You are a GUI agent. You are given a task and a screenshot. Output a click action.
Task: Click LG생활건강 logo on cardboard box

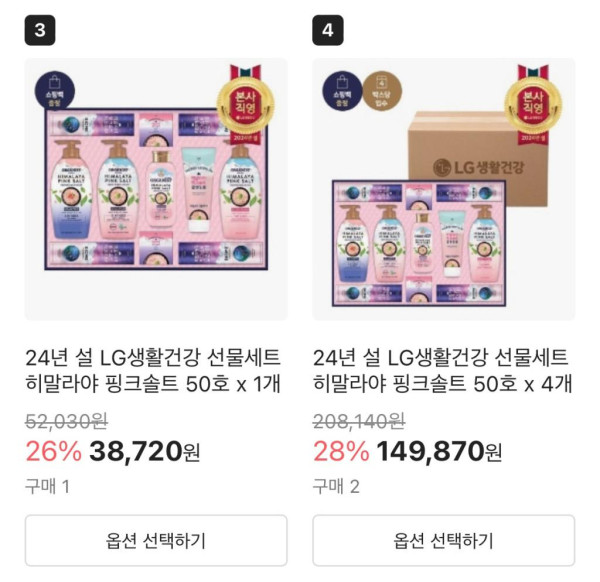(478, 167)
